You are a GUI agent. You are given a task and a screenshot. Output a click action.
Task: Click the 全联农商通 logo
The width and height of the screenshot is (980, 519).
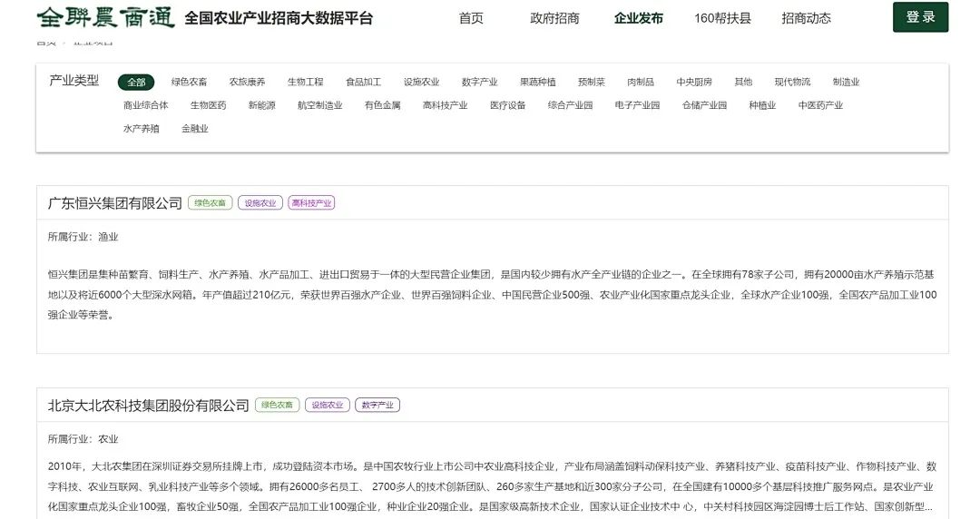click(x=105, y=17)
